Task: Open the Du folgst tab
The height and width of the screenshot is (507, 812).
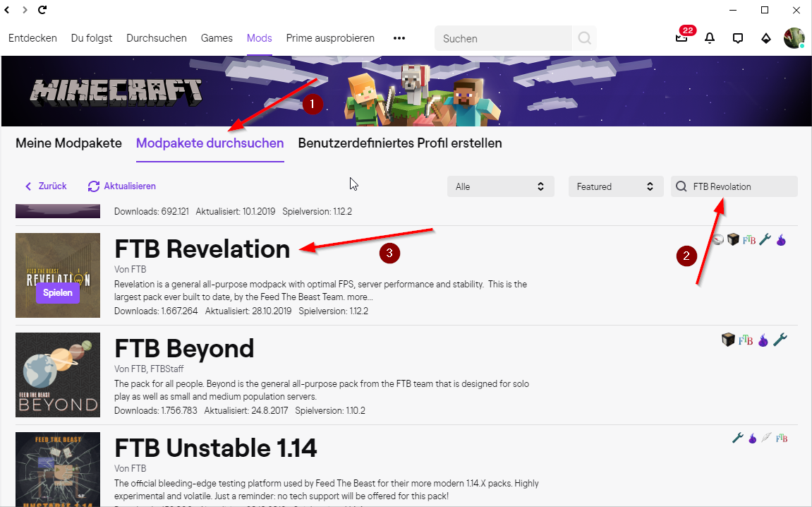Action: coord(92,38)
